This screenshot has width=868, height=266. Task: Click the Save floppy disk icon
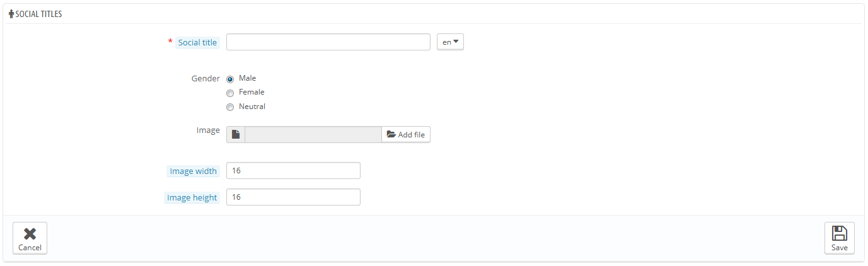(839, 233)
